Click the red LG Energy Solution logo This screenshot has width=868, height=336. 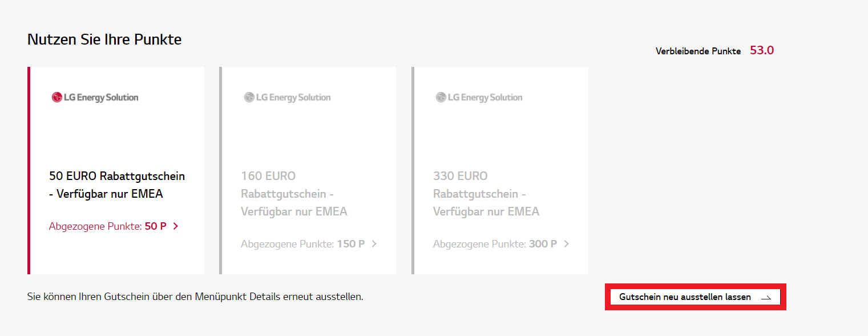(95, 97)
